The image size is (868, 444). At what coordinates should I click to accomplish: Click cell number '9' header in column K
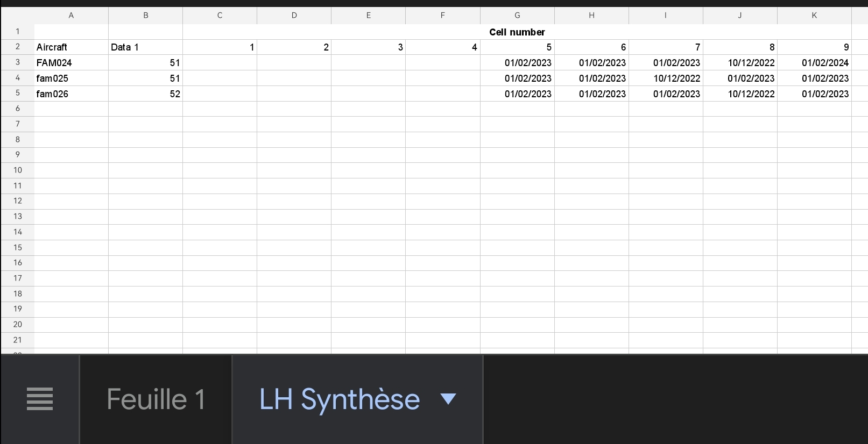(x=814, y=47)
